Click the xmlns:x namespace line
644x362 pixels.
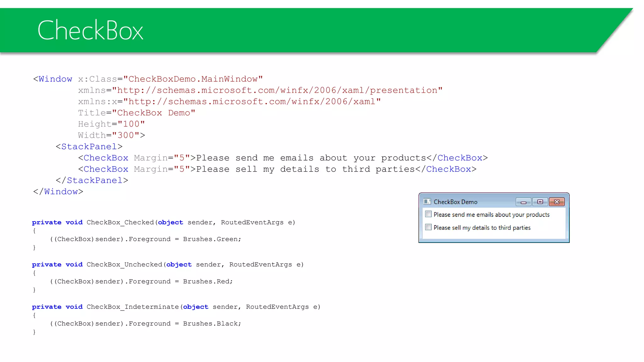(x=230, y=101)
